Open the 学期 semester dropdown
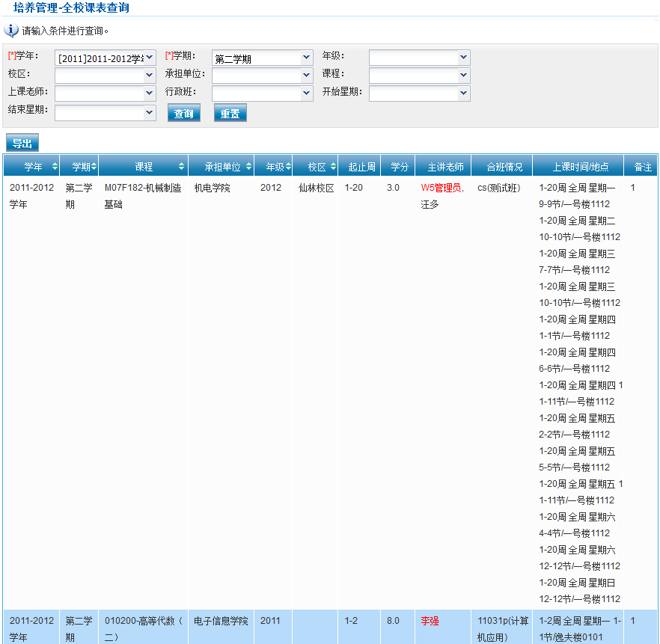 click(263, 58)
